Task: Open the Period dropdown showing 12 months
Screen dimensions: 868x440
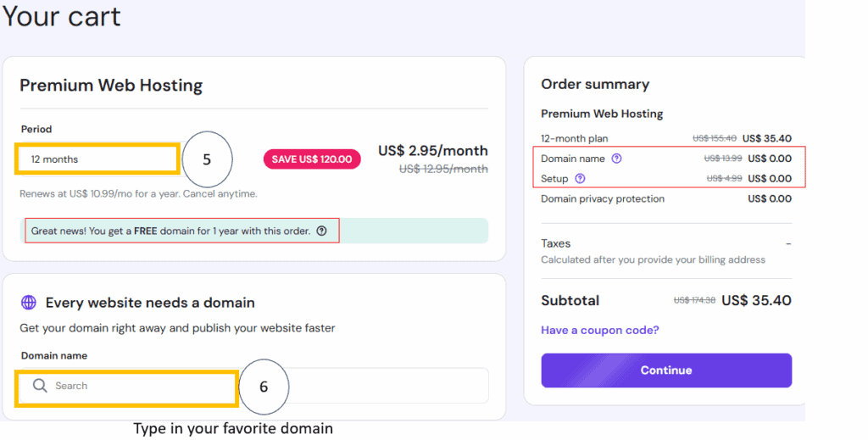Action: (97, 159)
